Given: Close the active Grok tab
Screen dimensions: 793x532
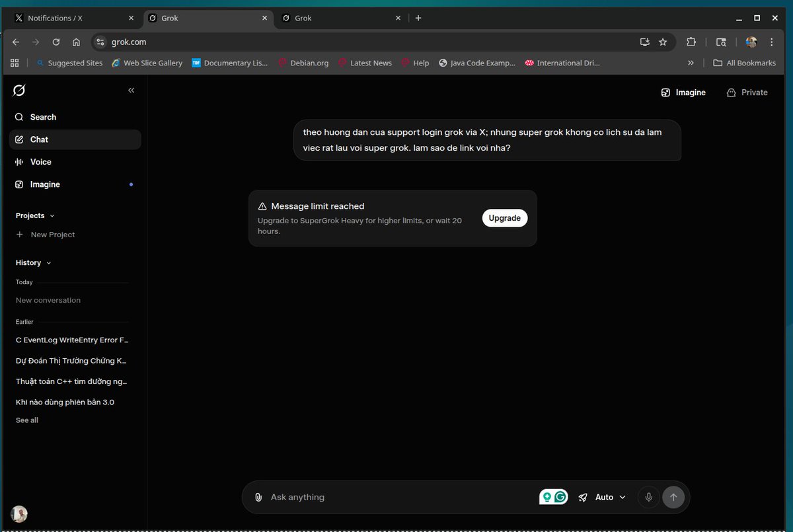Looking at the screenshot, I should coord(265,18).
